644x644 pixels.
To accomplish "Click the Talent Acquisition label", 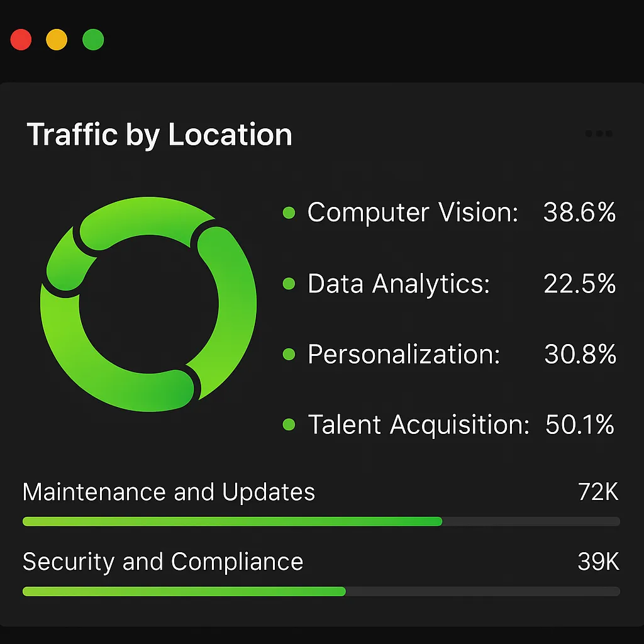I will pyautogui.click(x=418, y=425).
